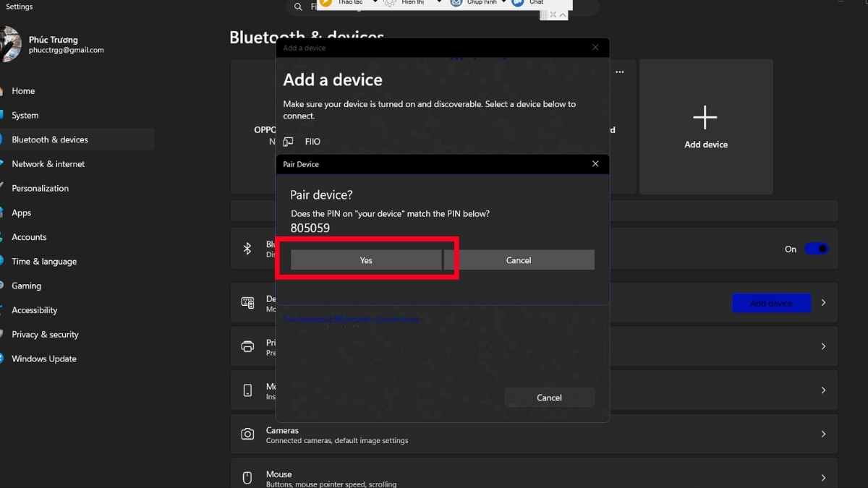Click the Thao tác orange arrow icon
Screen dimensions: 868x488
tap(325, 2)
